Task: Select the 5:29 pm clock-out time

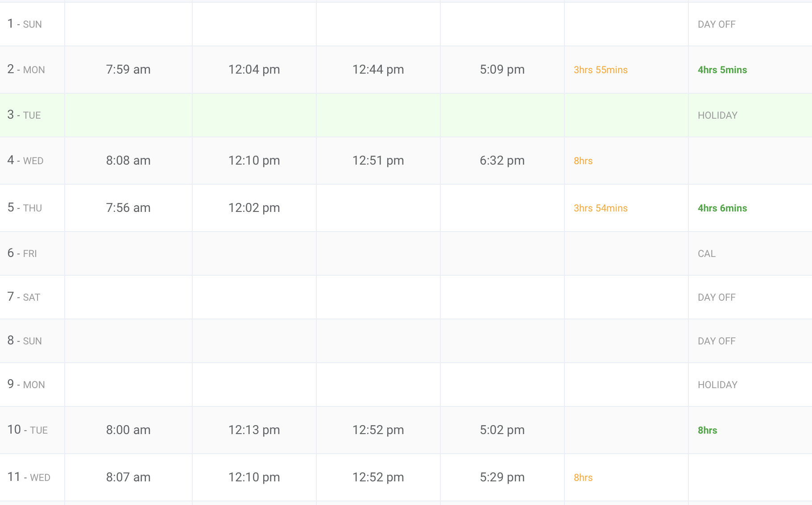Action: (502, 477)
